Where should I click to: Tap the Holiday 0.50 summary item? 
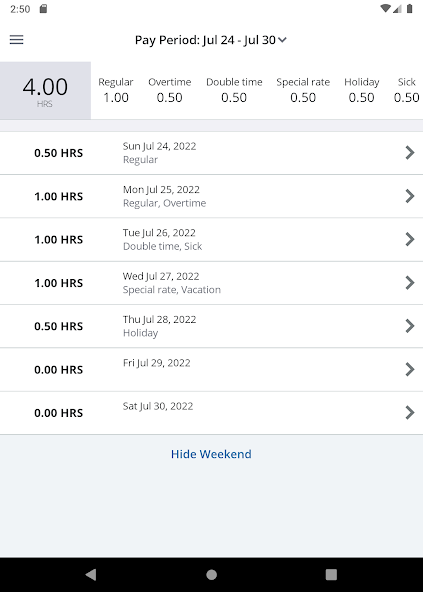tap(361, 90)
